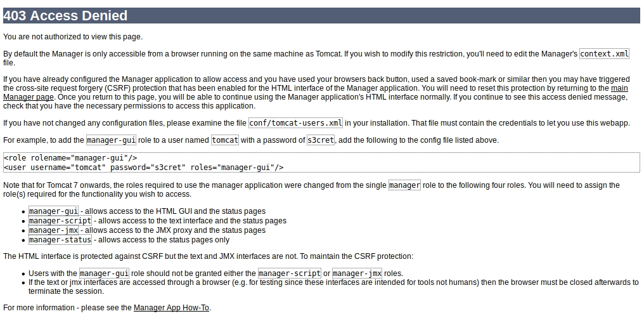Click "s3cret" in the example sentence
The height and width of the screenshot is (316, 644).
tap(320, 140)
